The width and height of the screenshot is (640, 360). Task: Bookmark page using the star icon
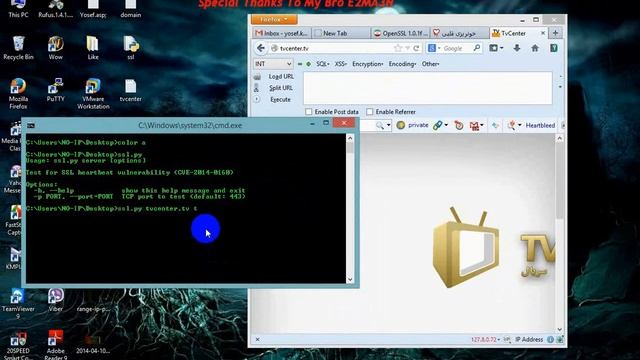click(398, 48)
